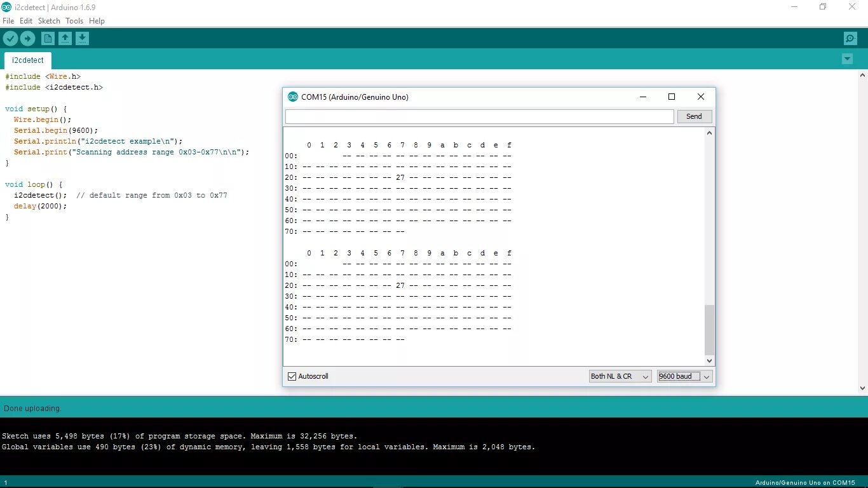
Task: Open the Help menu
Action: tap(97, 21)
